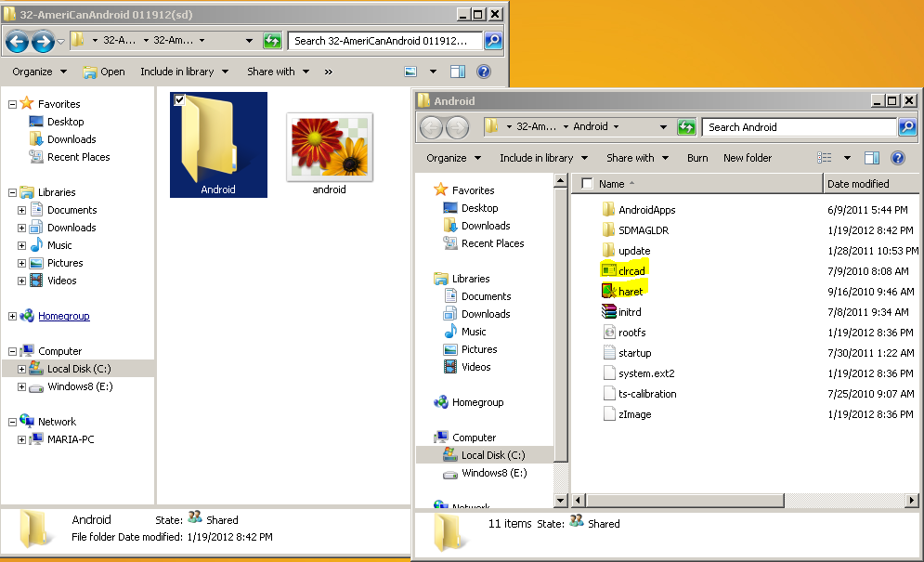Click nav pane scroll-up arrow in Android window
This screenshot has width=924, height=562.
pos(560,180)
